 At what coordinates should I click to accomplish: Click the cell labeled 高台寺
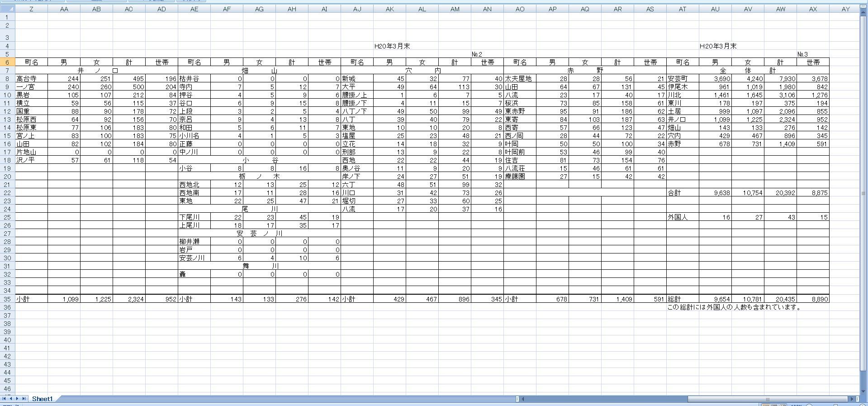(31, 79)
